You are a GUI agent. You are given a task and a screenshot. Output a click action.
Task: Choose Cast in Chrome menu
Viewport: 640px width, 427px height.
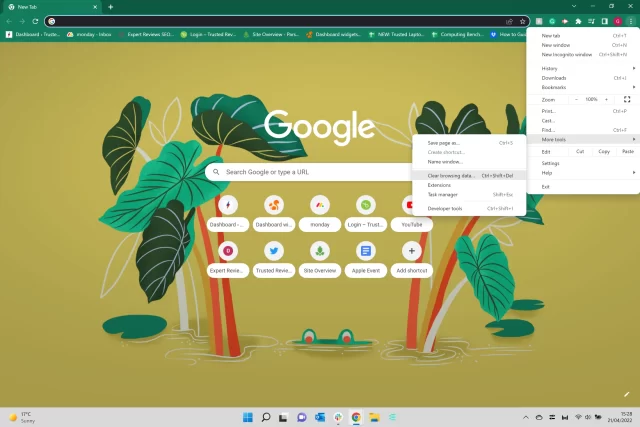[583, 121]
